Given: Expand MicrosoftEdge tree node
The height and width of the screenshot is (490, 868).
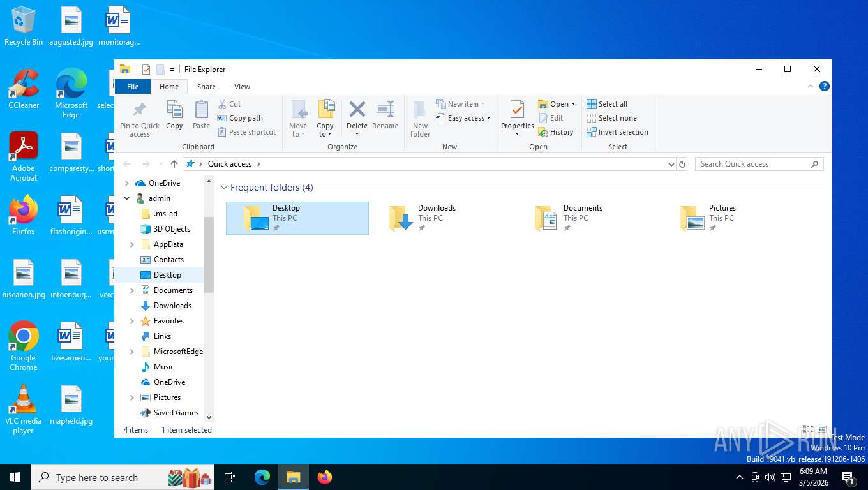Looking at the screenshot, I should (132, 352).
